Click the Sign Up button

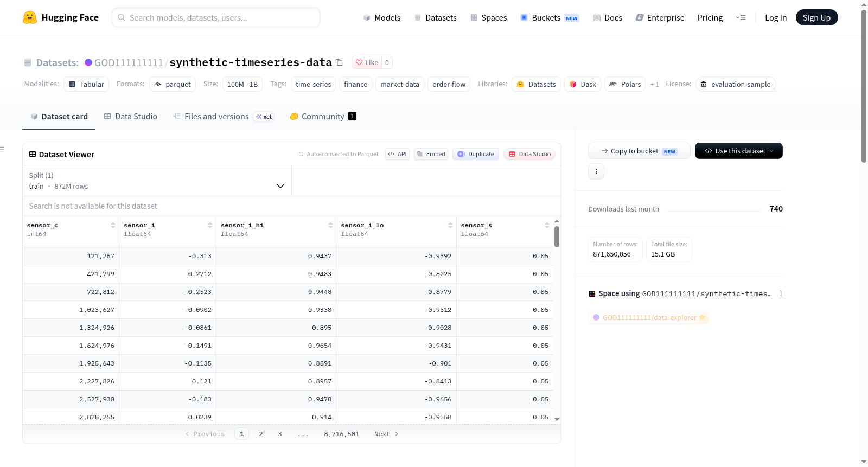[816, 17]
